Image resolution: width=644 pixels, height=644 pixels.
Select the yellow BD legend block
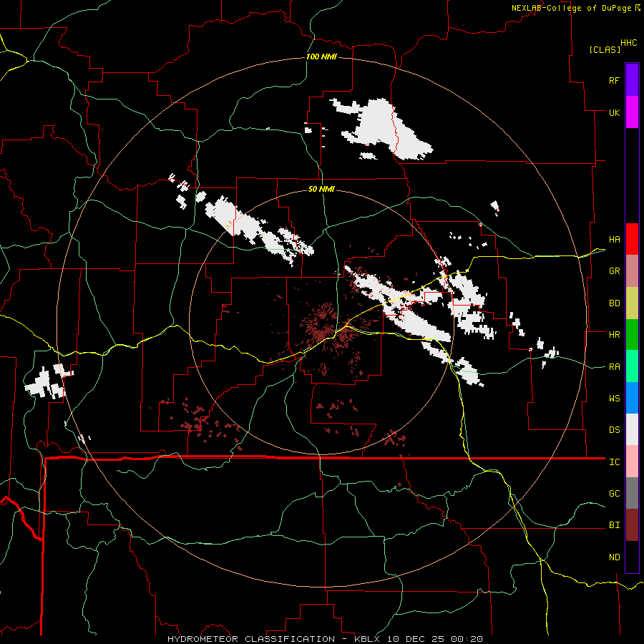point(632,303)
